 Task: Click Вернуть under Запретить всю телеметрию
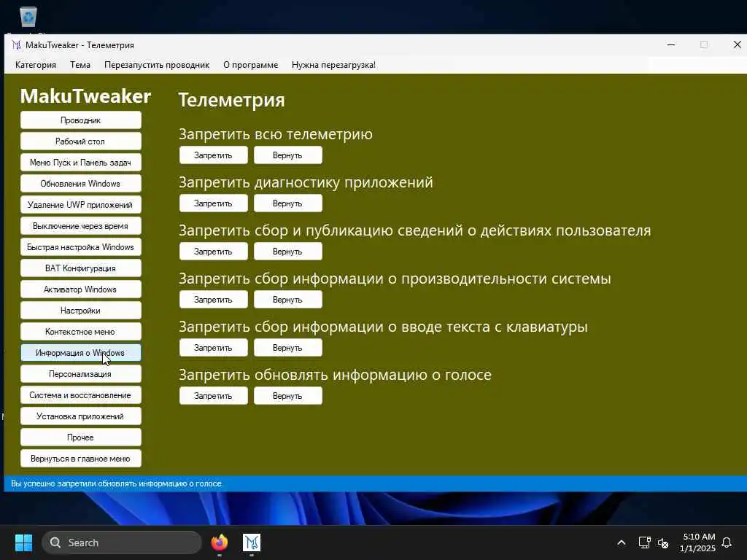287,155
